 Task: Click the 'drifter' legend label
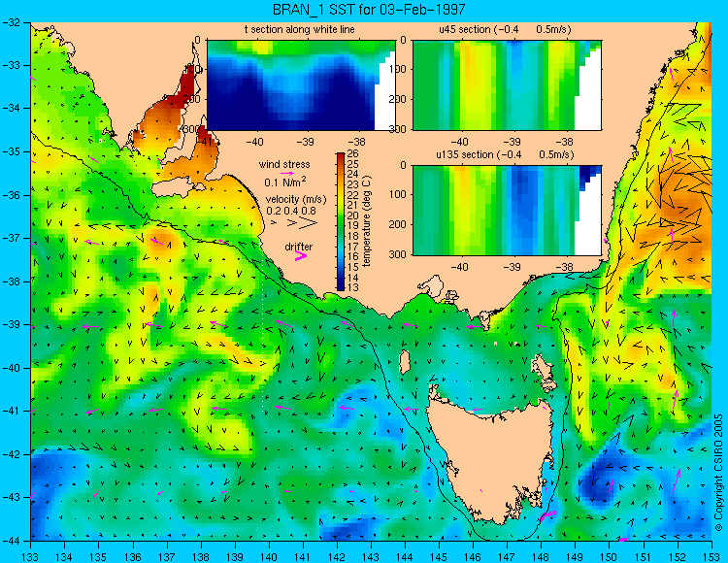point(299,247)
